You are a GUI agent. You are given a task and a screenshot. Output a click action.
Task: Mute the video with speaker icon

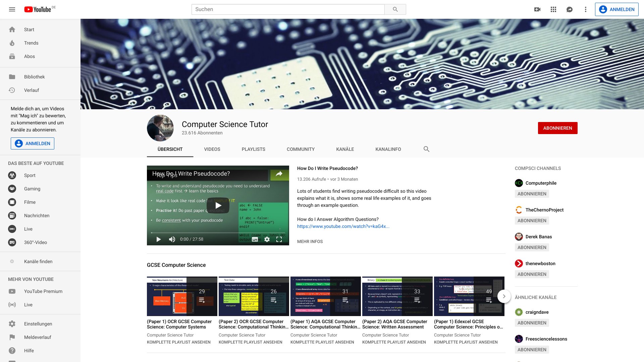coord(172,239)
